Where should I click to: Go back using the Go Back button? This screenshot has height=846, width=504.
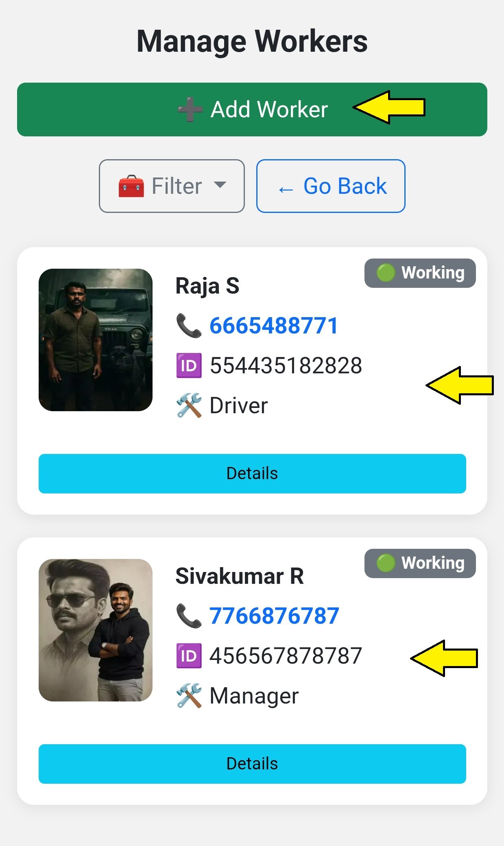tap(331, 186)
